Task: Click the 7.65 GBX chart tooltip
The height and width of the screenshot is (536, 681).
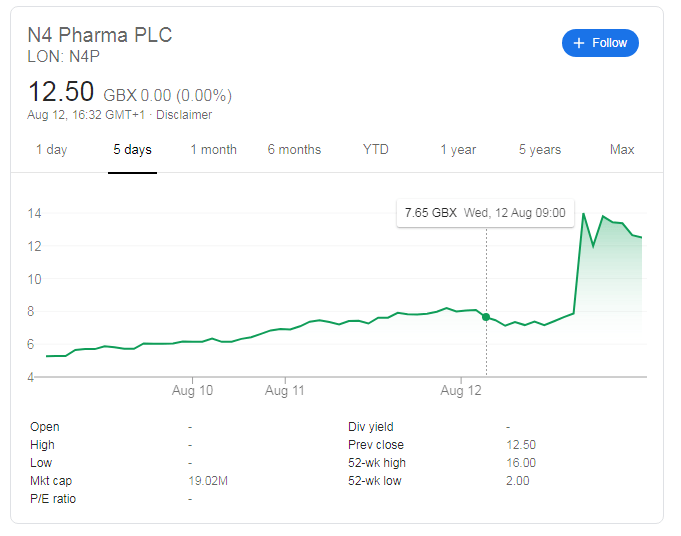Action: 484,213
